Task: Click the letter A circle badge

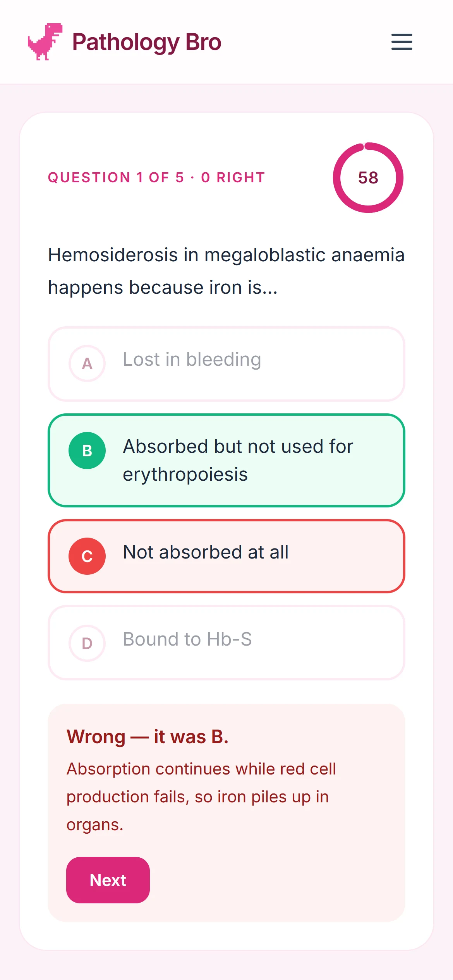Action: [87, 363]
